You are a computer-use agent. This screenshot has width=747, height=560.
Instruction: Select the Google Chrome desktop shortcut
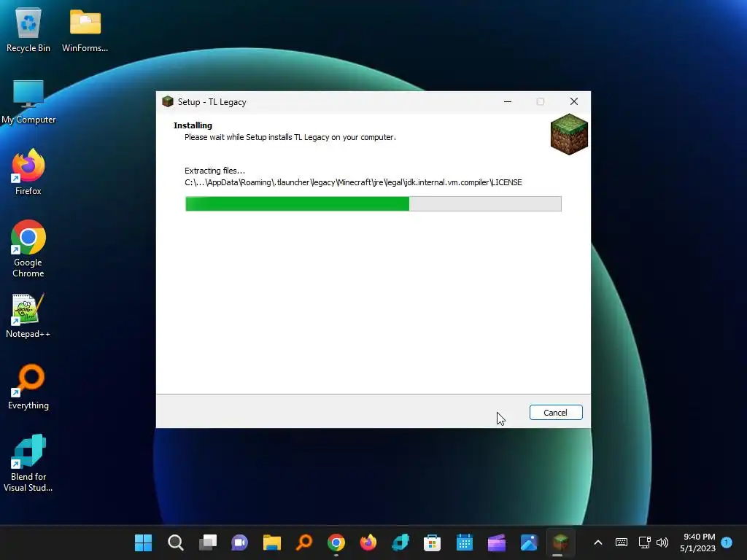pos(28,249)
